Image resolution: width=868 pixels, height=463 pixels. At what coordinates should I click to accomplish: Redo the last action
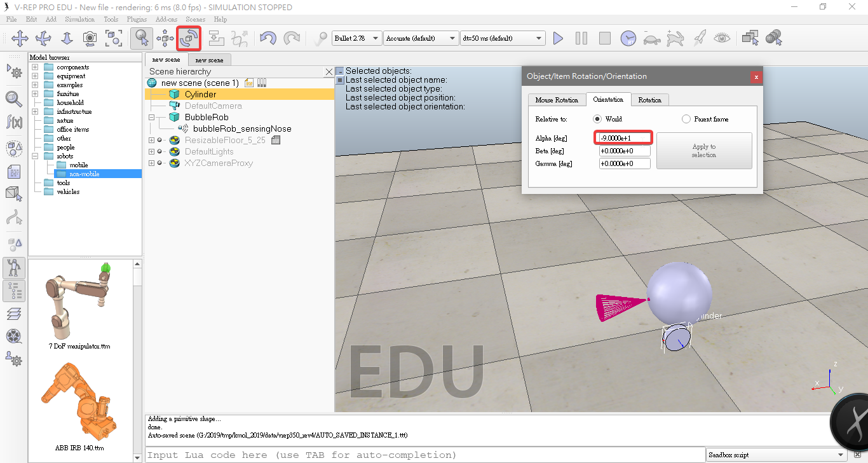point(292,38)
